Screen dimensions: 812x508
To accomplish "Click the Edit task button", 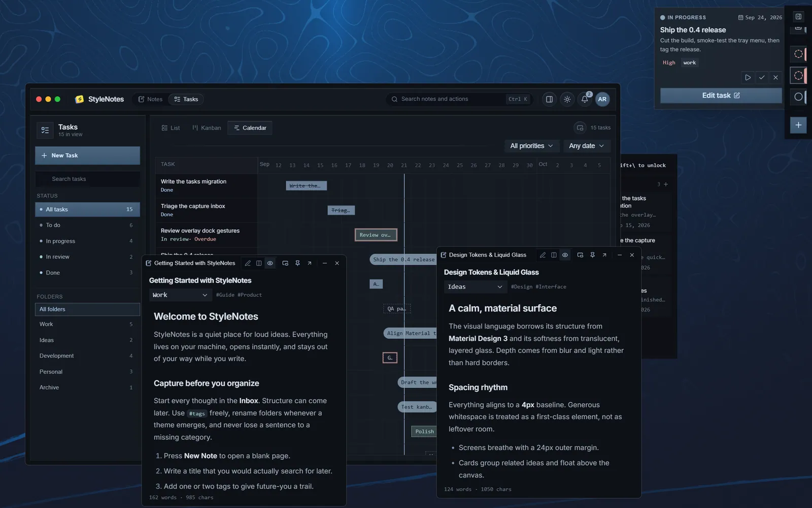I will coord(721,96).
